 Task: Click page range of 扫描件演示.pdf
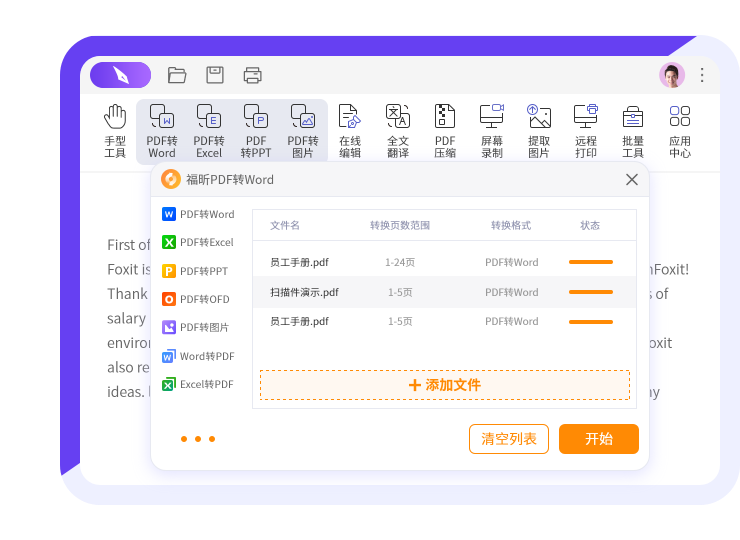coord(400,293)
